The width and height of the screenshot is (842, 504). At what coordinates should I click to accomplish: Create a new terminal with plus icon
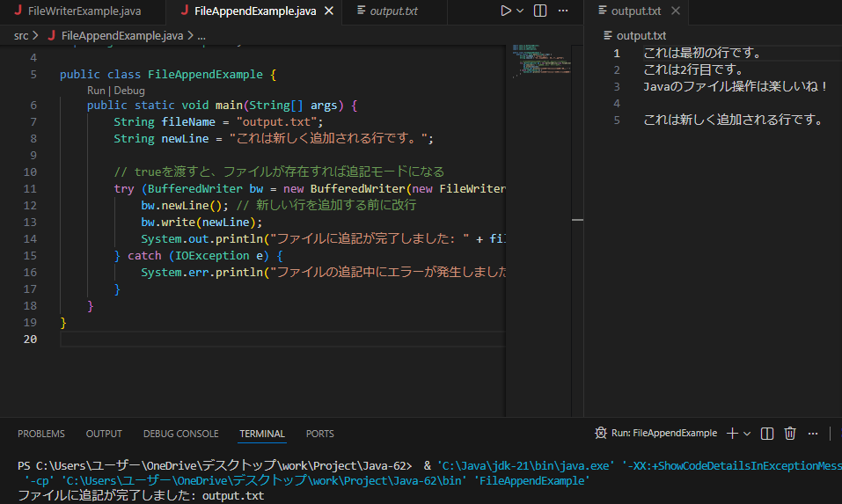pos(732,433)
